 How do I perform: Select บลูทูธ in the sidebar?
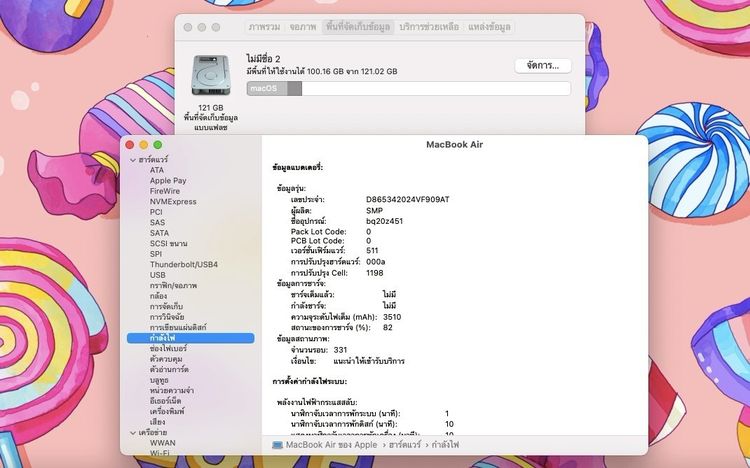[x=159, y=380]
